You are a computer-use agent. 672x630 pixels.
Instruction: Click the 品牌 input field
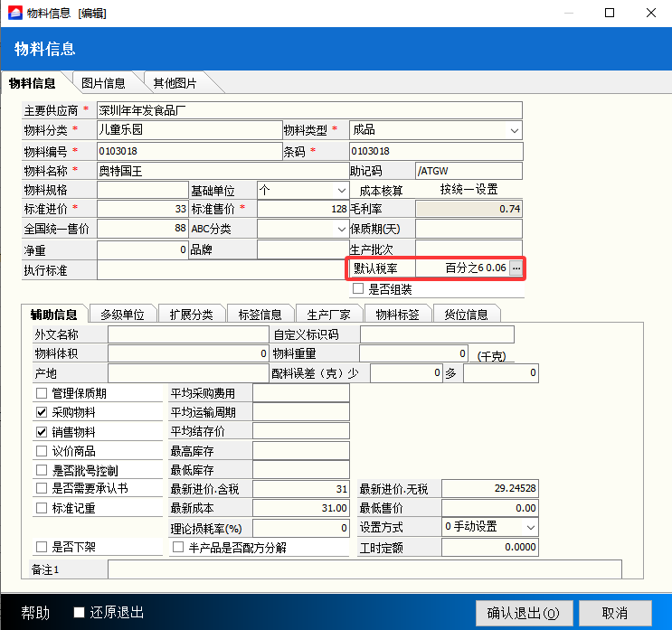pyautogui.click(x=303, y=249)
